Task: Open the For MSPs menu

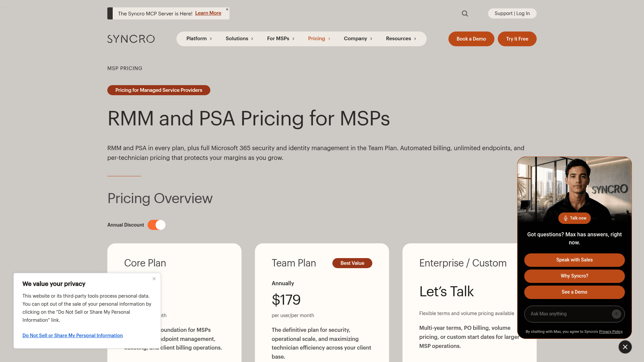Action: click(281, 39)
